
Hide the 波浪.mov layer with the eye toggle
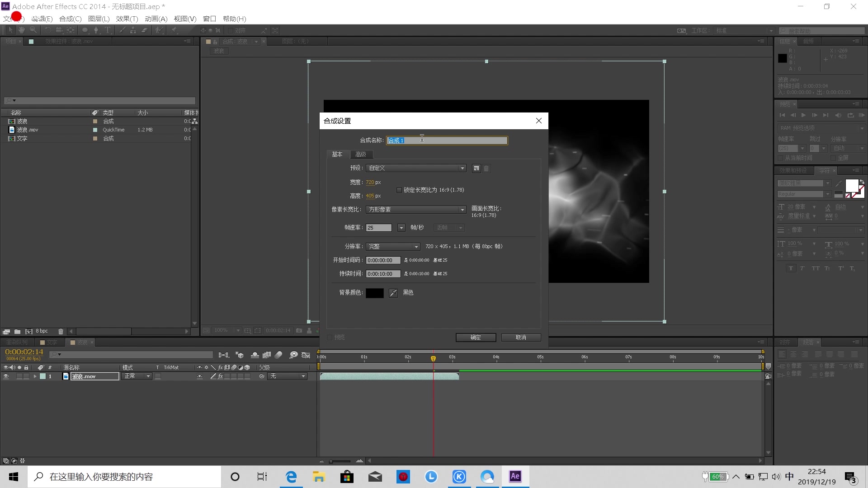click(x=6, y=376)
